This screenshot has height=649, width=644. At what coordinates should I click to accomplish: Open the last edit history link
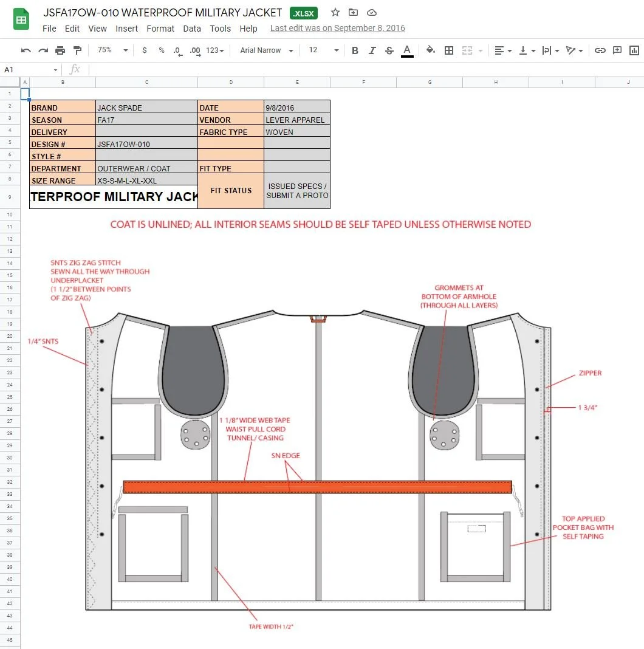point(337,28)
